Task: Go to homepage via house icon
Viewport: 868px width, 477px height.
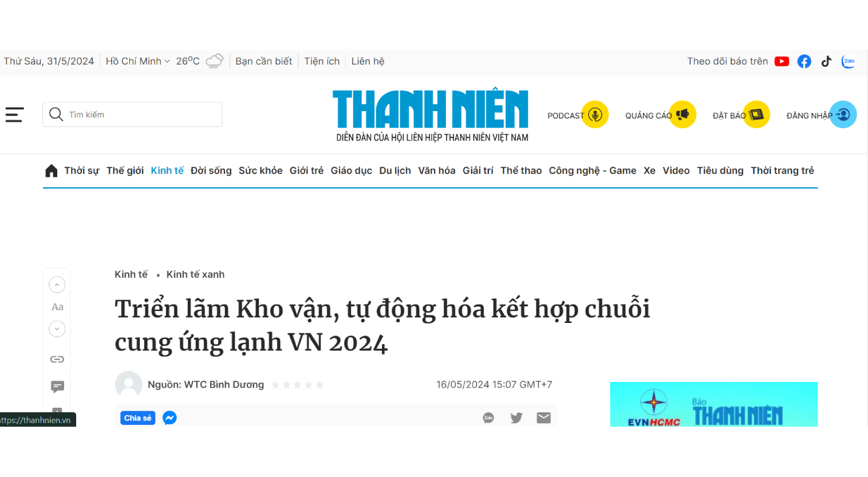Action: pyautogui.click(x=51, y=171)
